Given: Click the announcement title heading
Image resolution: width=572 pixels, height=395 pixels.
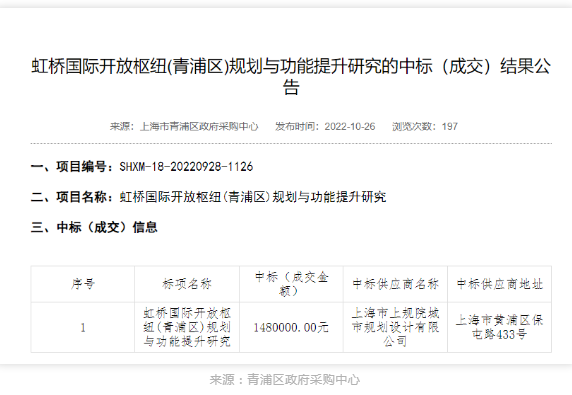Looking at the screenshot, I should pos(291,77).
